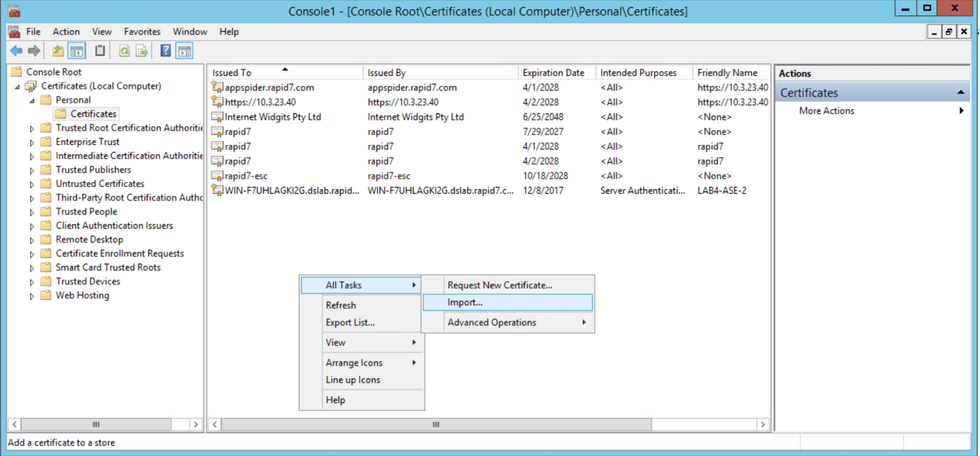This screenshot has width=980, height=456.
Task: Choose Import... from the All Tasks submenu
Action: (x=465, y=303)
